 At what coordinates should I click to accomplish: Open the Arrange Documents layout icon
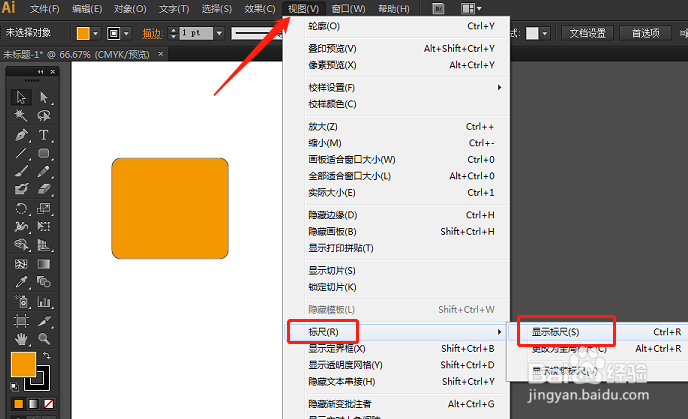pos(468,8)
